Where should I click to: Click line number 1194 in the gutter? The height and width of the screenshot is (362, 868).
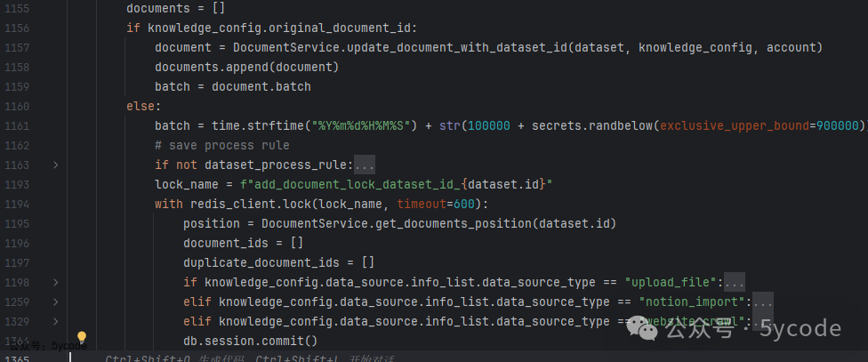(x=17, y=205)
